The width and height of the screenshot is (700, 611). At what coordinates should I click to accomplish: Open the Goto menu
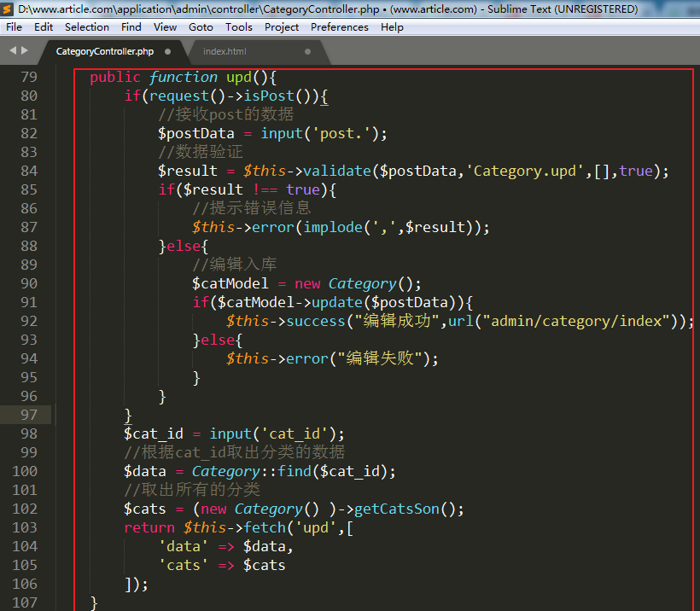201,27
